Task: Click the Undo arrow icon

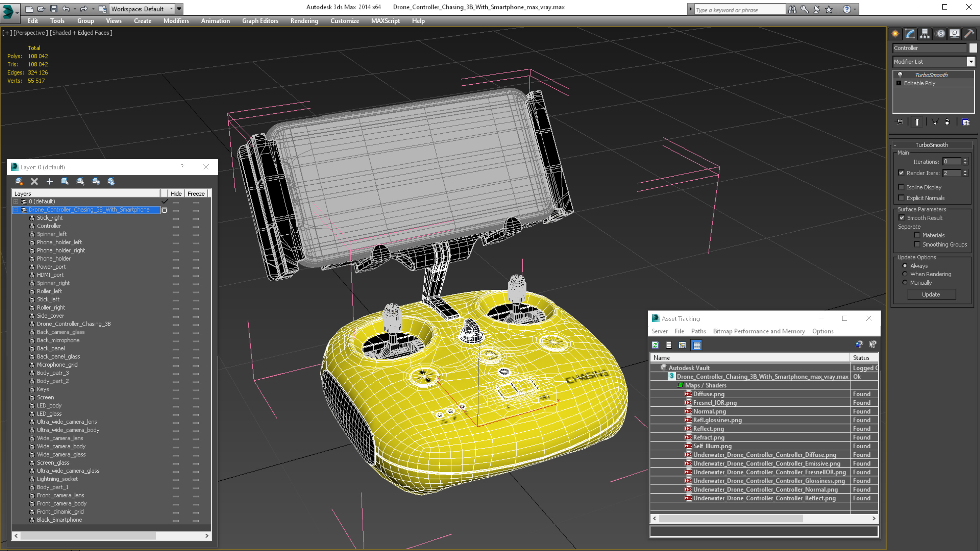Action: [66, 9]
